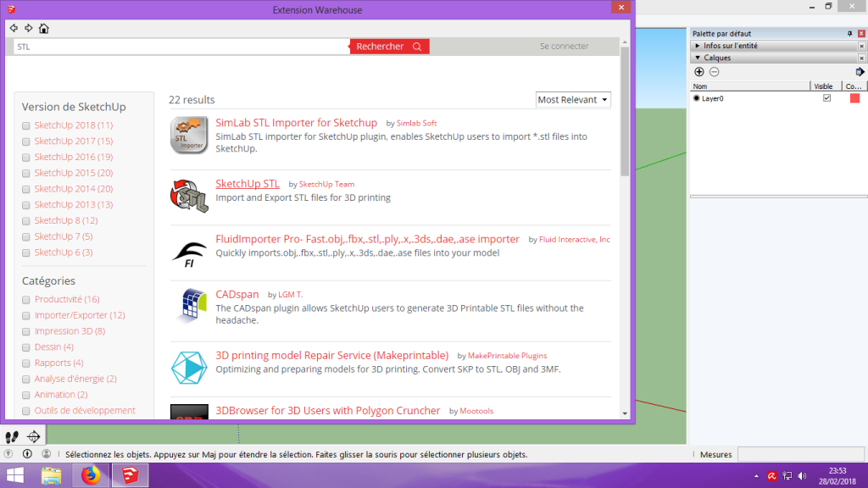Add a new layer with the plus icon
Viewport: 868px width, 488px height.
[699, 72]
